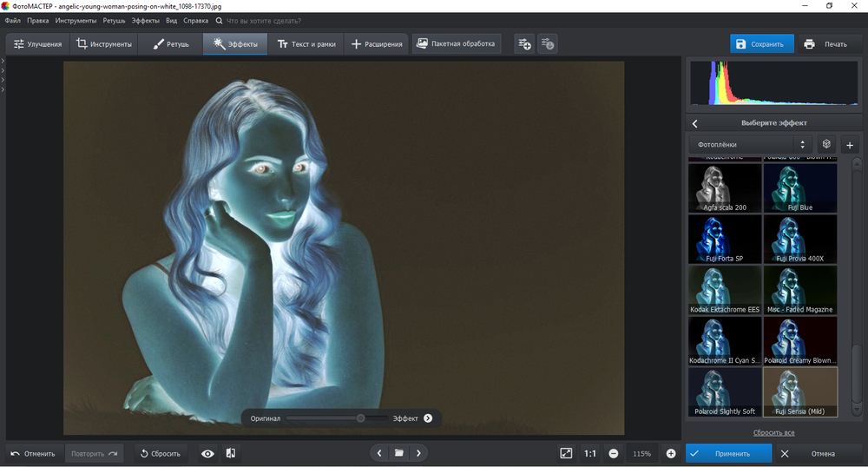
Task: Click the add new effect plus icon
Action: [850, 145]
